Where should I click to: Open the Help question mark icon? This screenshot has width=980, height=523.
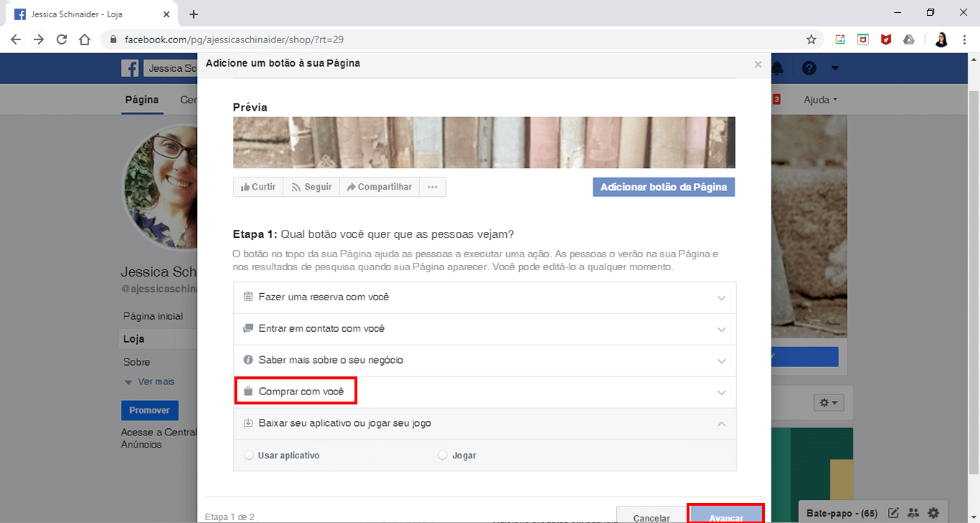(809, 68)
